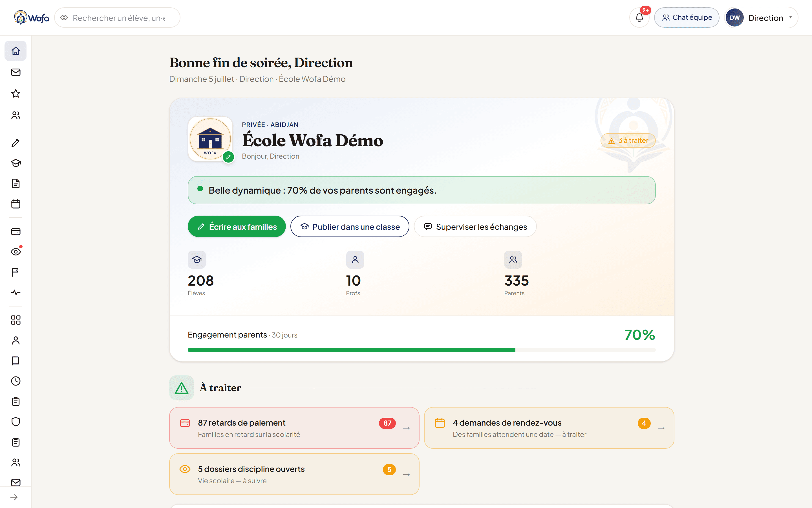The height and width of the screenshot is (508, 812).
Task: Click the Belle dynamique engagement banner
Action: [422, 190]
